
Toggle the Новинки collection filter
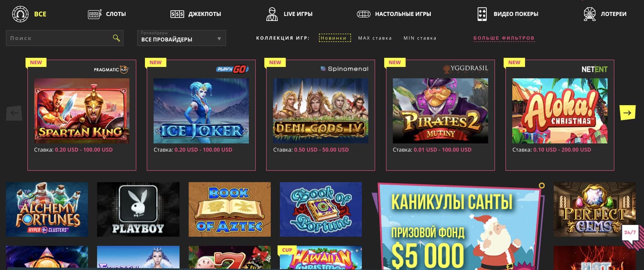click(x=335, y=38)
